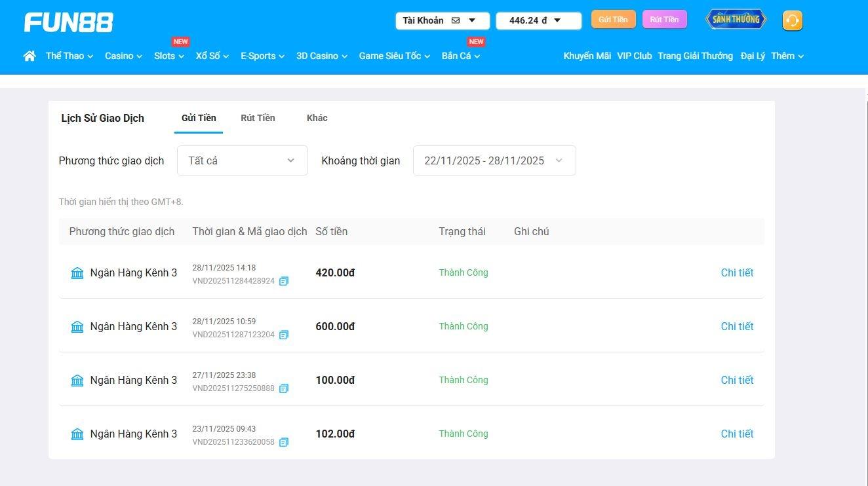The width and height of the screenshot is (868, 486).
Task: Click the pink Rút Tiền button
Action: click(664, 20)
